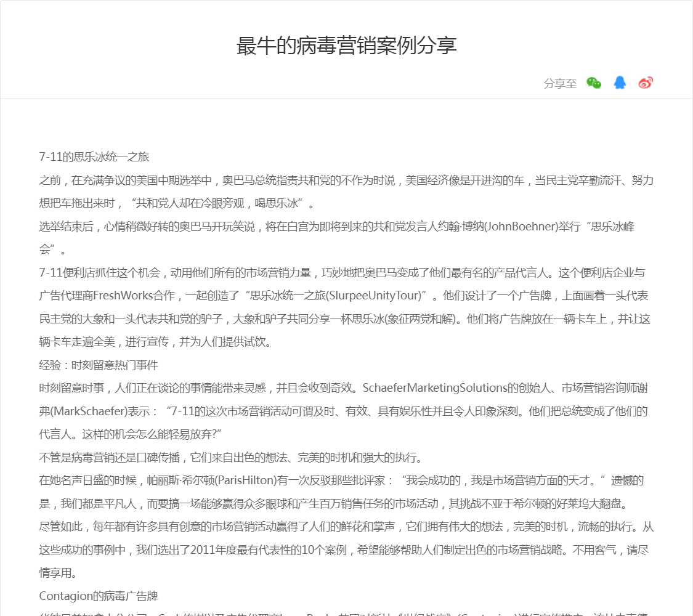Select the heading 7-11的思乐冰统一之旅
Image resolution: width=693 pixels, height=616 pixels.
pos(94,157)
